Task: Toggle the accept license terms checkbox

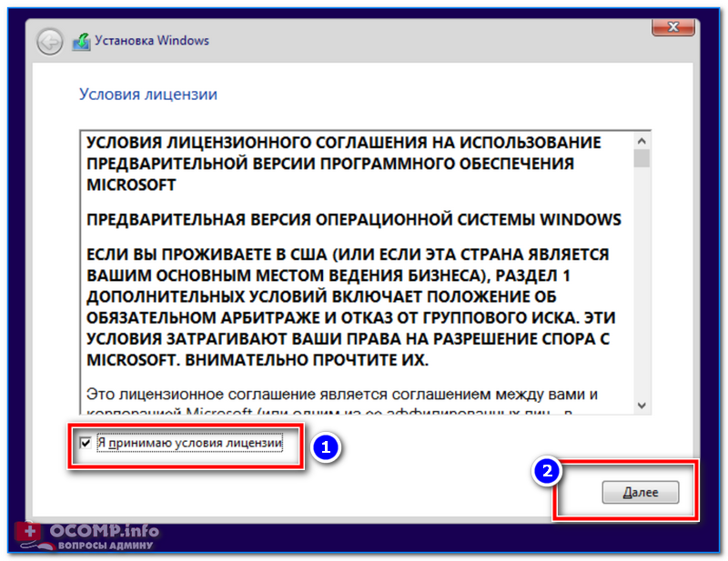Action: (86, 443)
